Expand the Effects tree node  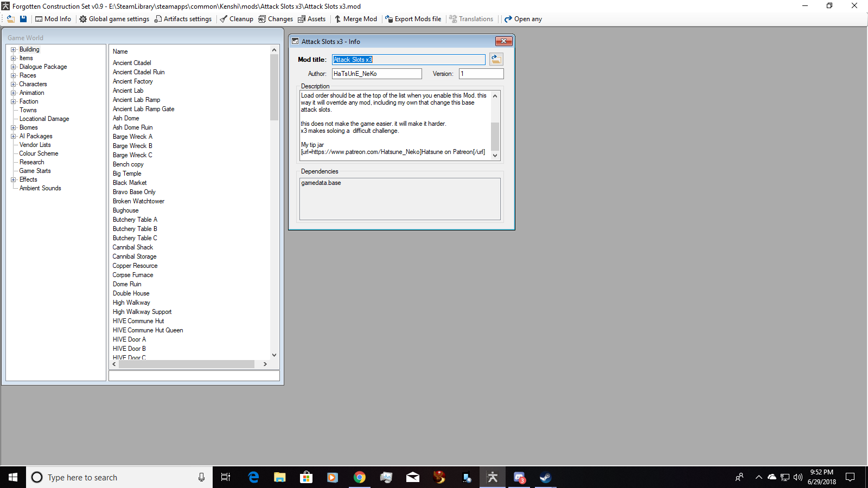(14, 179)
